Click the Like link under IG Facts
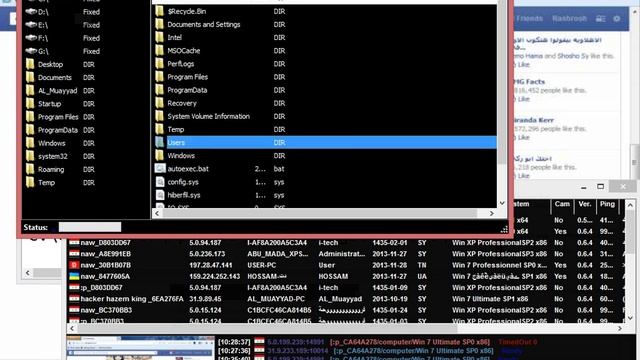640x360 pixels. (524, 99)
